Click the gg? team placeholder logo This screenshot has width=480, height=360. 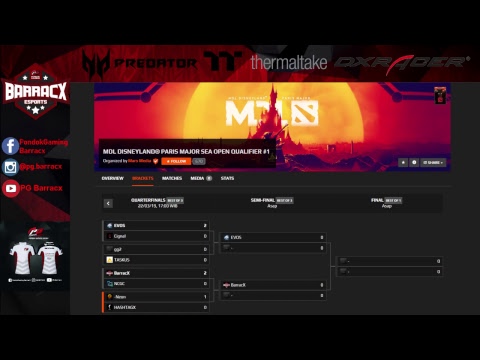[109, 249]
